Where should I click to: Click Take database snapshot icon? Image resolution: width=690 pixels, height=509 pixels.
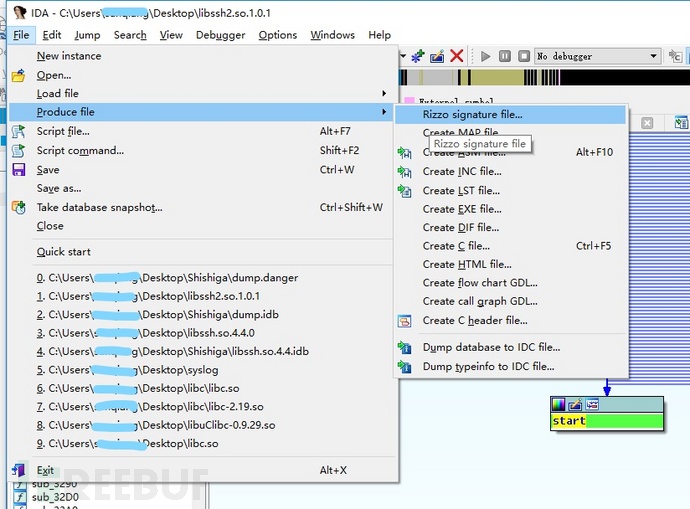(18, 207)
